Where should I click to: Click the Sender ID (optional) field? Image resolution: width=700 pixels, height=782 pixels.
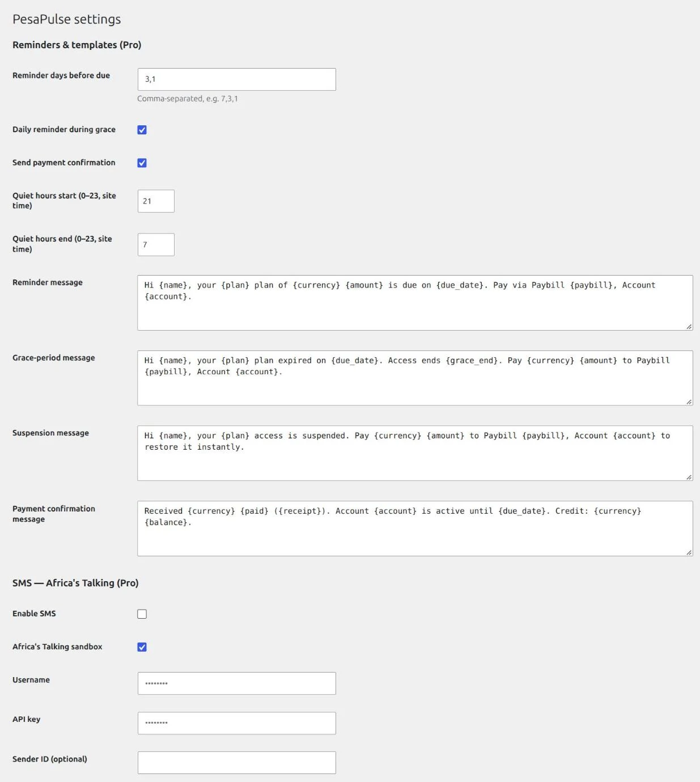coord(236,763)
